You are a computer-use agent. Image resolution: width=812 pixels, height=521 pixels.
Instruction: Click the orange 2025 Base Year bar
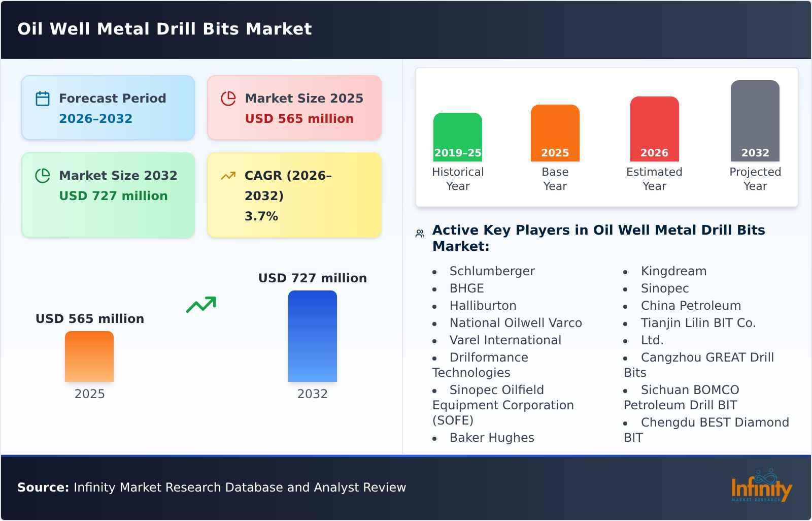(x=555, y=133)
